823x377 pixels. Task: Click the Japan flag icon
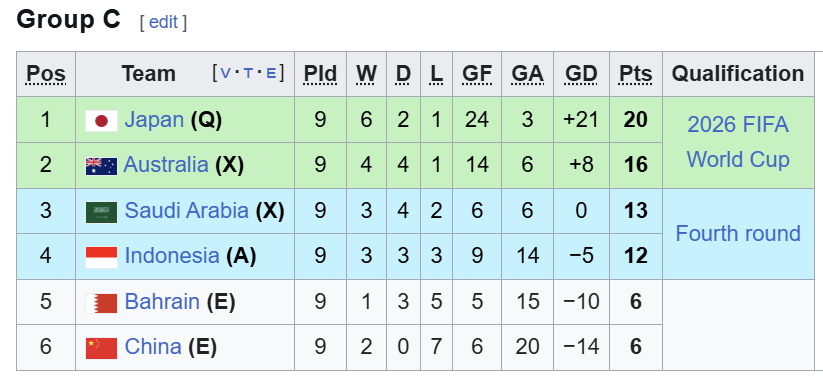point(101,121)
